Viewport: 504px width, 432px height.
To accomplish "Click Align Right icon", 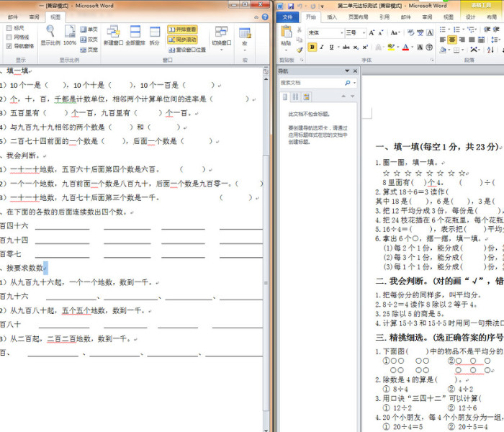I will pos(462,40).
